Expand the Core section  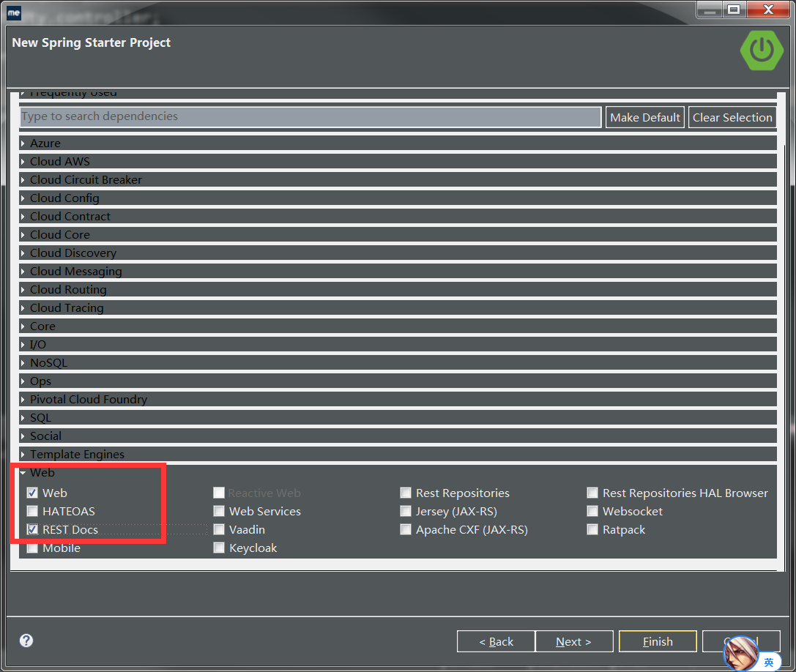398,326
